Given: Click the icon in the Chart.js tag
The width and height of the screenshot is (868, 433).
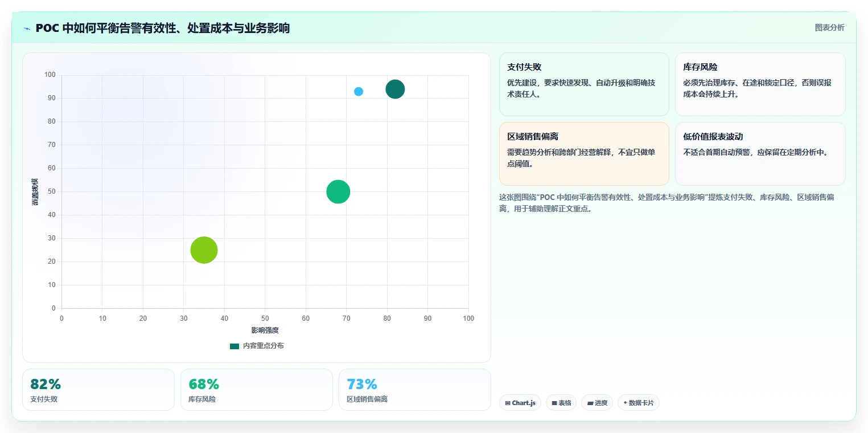Looking at the screenshot, I should click(508, 403).
